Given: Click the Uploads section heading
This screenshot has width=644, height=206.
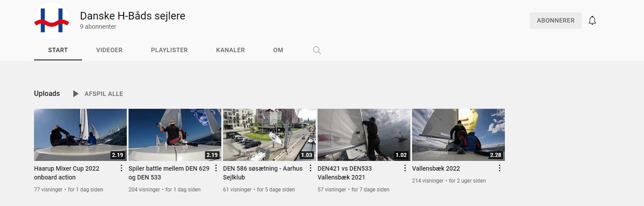Looking at the screenshot, I should [x=47, y=94].
